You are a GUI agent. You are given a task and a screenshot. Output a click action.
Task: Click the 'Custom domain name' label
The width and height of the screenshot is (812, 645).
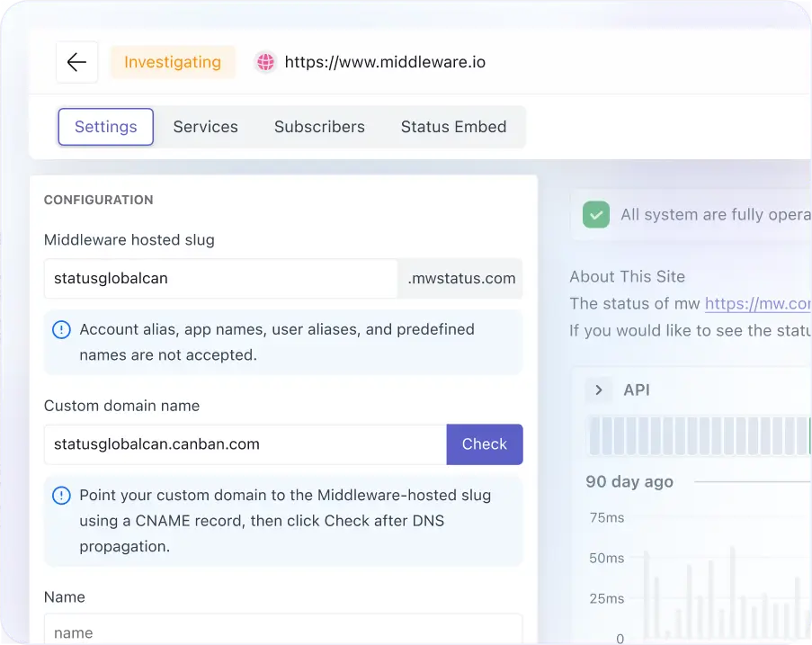[121, 406]
